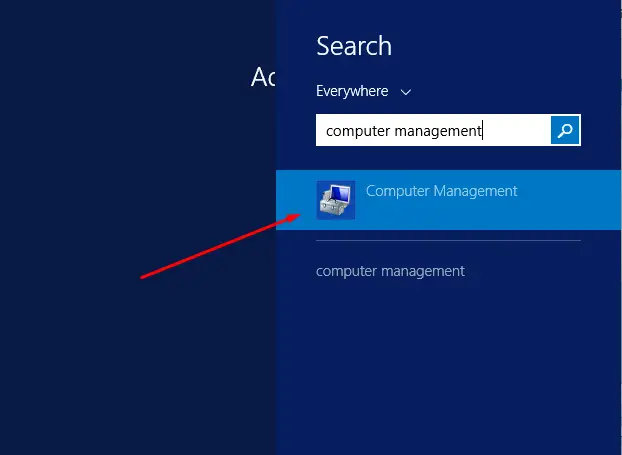622x455 pixels.
Task: Click the magnifying glass search button
Action: point(565,130)
